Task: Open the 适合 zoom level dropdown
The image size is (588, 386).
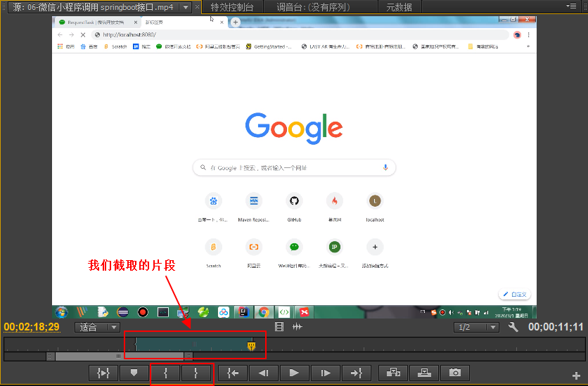Action: click(98, 327)
